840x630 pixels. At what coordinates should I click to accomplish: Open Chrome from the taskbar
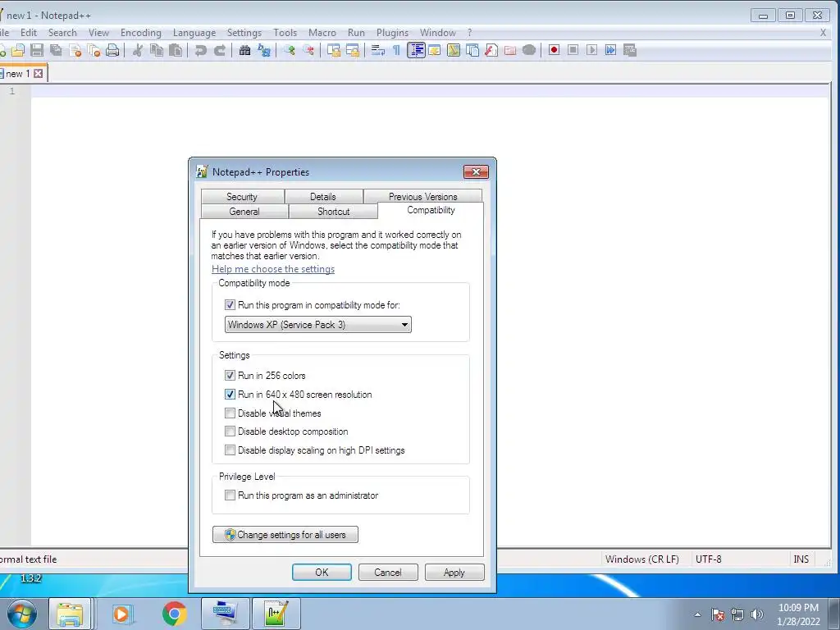(x=174, y=614)
